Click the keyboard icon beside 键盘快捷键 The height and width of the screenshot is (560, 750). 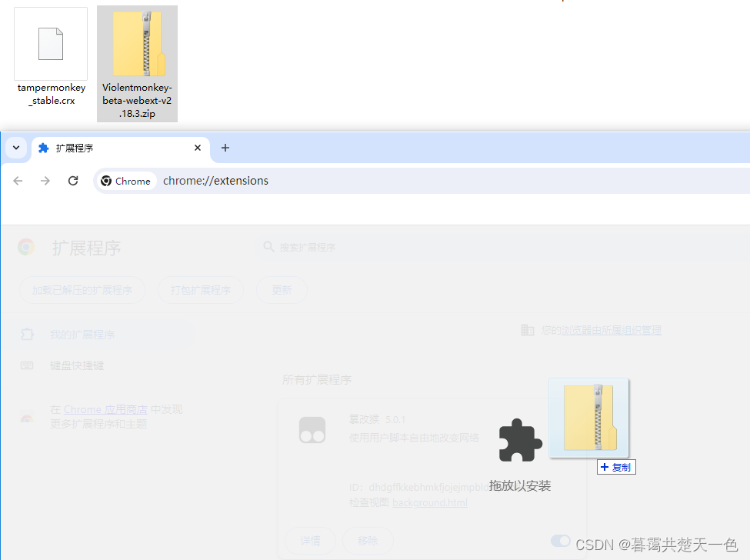27,365
